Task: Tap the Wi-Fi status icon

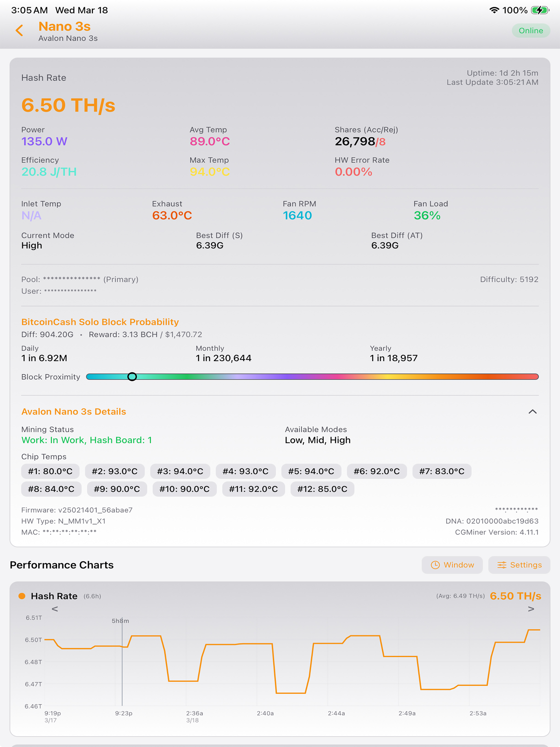Action: (x=494, y=10)
